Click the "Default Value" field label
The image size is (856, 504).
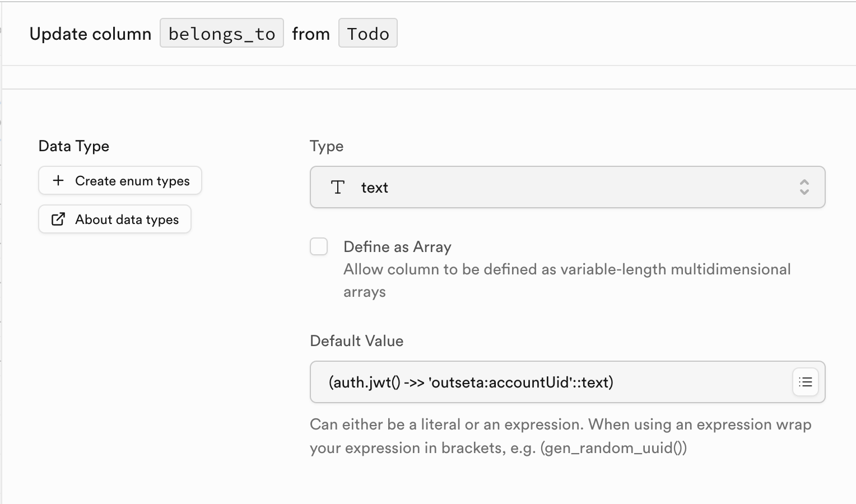[x=356, y=340]
